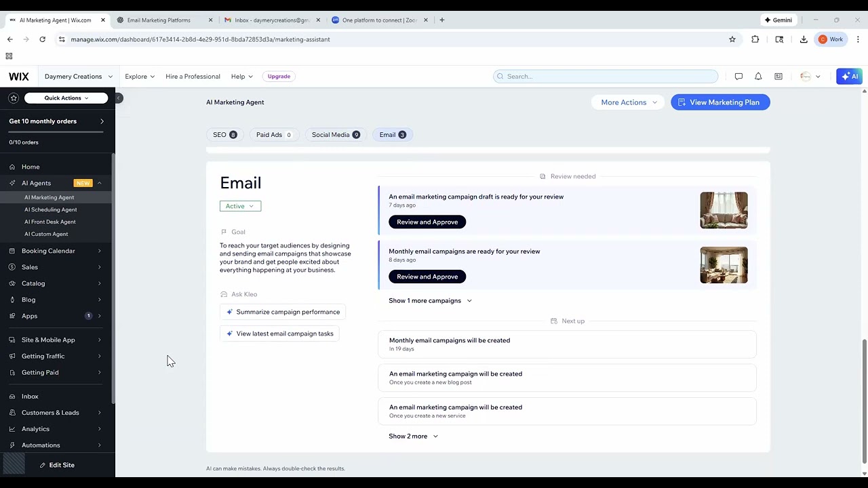The height and width of the screenshot is (488, 868).
Task: Click the browser back arrow
Action: click(x=9, y=39)
